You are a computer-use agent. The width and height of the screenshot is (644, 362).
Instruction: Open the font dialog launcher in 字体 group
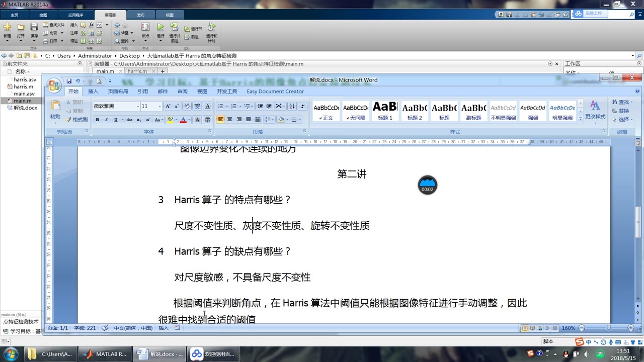click(210, 131)
